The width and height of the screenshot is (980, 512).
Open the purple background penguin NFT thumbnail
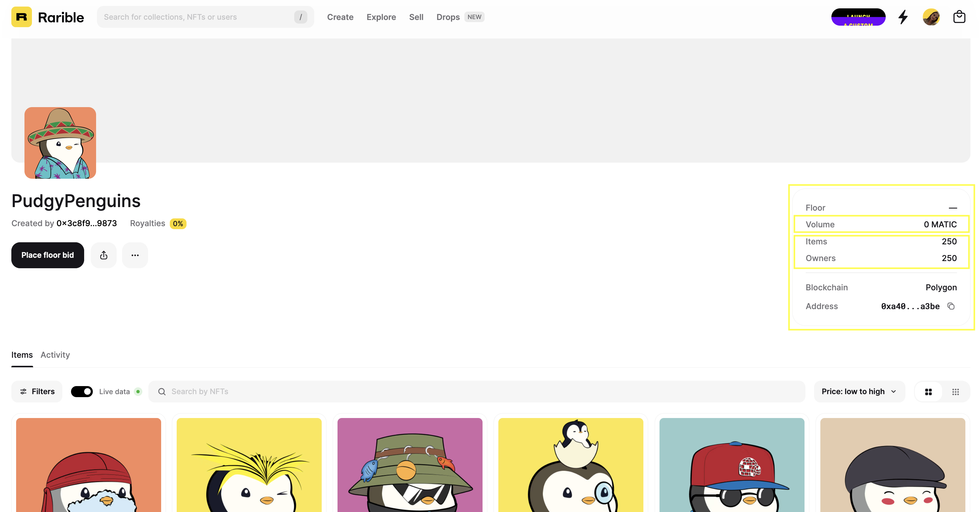point(410,465)
